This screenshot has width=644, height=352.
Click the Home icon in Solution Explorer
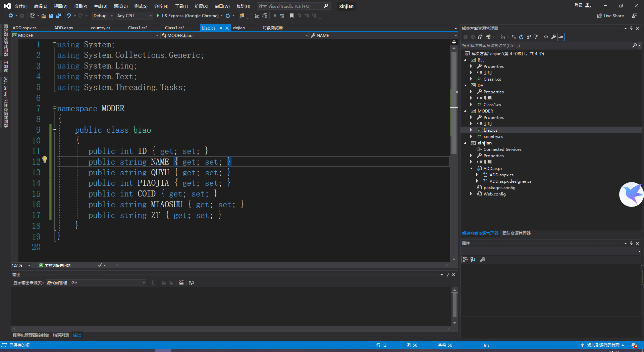[480, 37]
